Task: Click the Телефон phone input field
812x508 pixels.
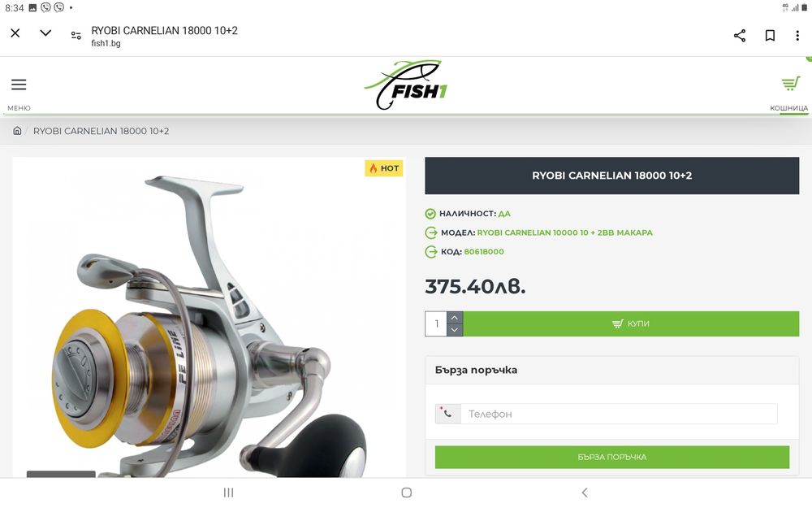Action: pos(619,414)
